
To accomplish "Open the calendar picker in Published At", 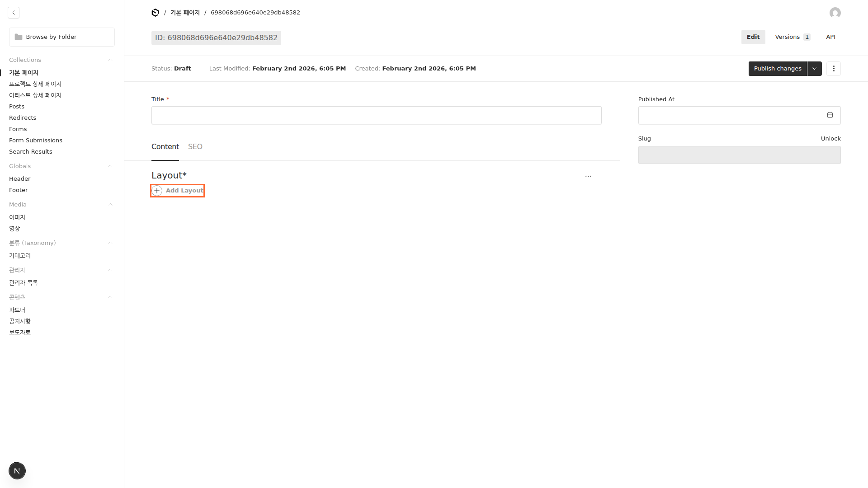I will pyautogui.click(x=830, y=115).
